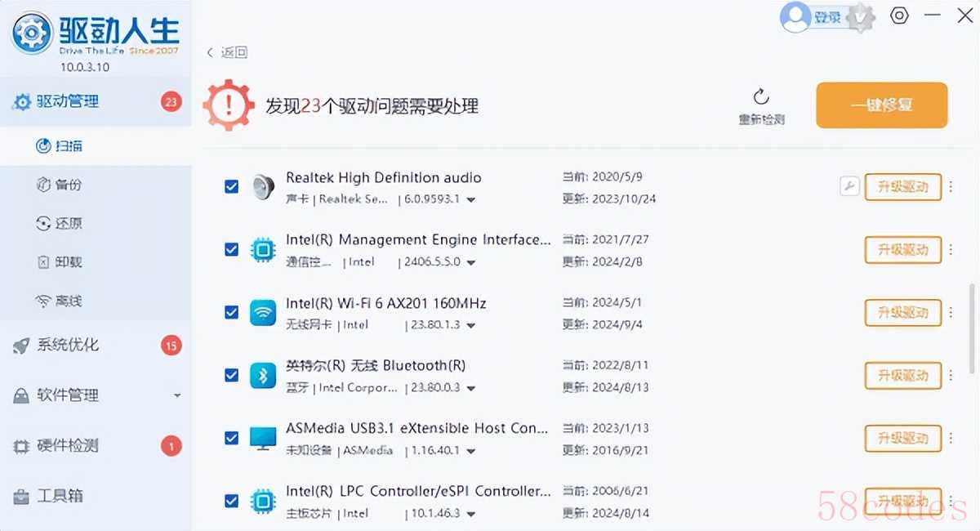Open the 驱动管理 sidebar section
This screenshot has height=531, width=980.
click(x=96, y=102)
